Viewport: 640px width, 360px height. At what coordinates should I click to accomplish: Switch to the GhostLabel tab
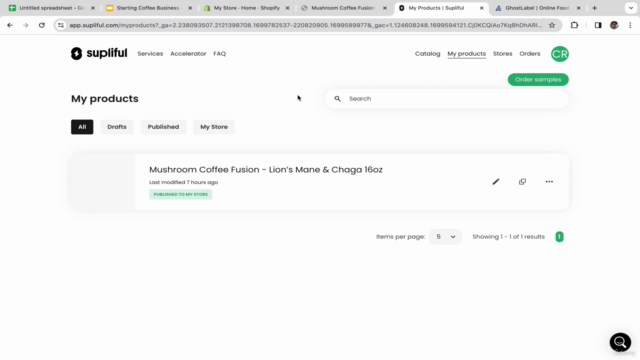(x=537, y=8)
